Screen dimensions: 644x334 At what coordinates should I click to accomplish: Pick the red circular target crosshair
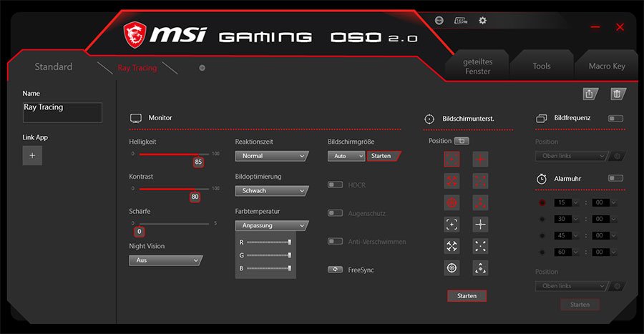[452, 202]
